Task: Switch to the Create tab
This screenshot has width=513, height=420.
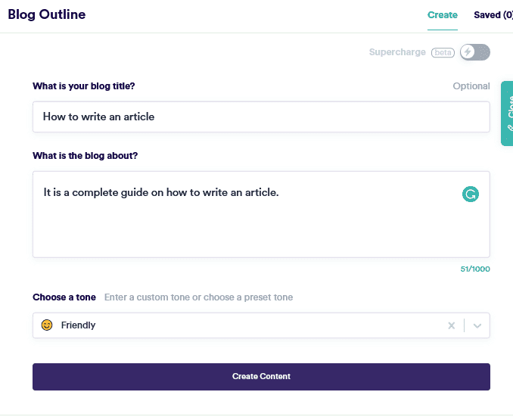Action: click(x=443, y=15)
